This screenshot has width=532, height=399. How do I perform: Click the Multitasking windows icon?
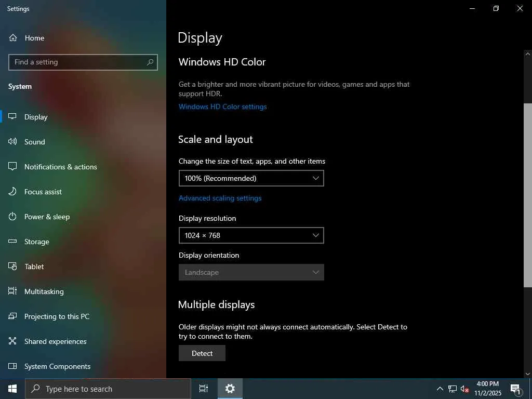coord(12,291)
